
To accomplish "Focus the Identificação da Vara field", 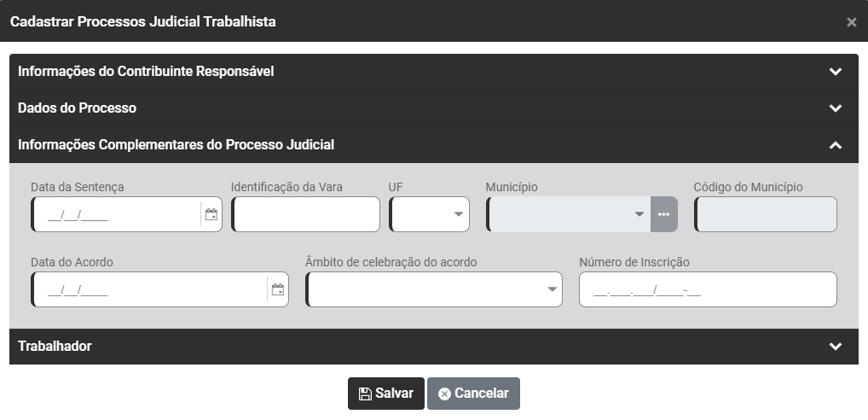I will pyautogui.click(x=305, y=214).
